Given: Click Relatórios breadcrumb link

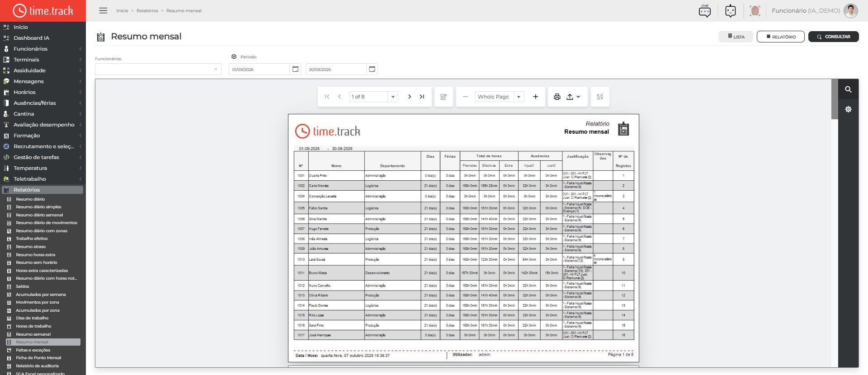Looking at the screenshot, I should click(147, 11).
